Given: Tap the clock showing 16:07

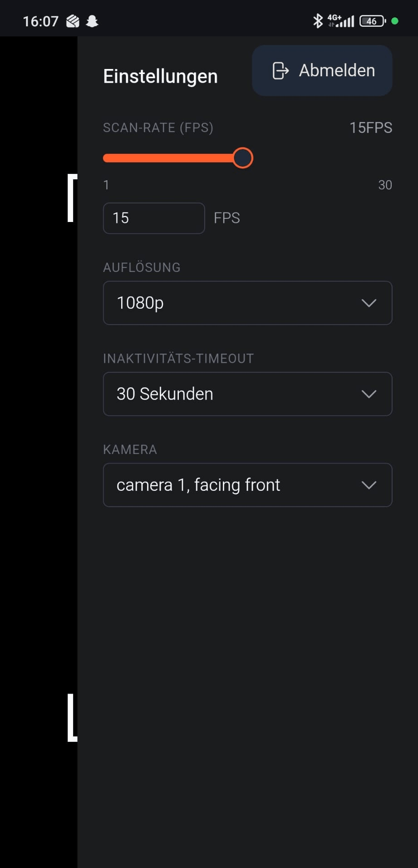Looking at the screenshot, I should tap(41, 21).
